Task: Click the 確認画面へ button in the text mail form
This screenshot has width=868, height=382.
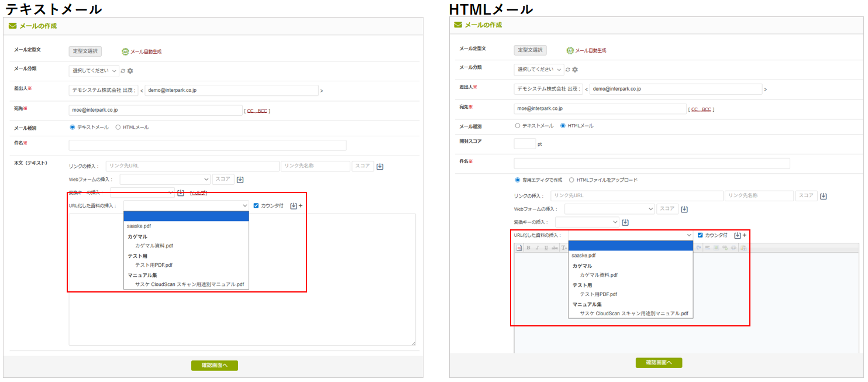Action: pyautogui.click(x=214, y=366)
